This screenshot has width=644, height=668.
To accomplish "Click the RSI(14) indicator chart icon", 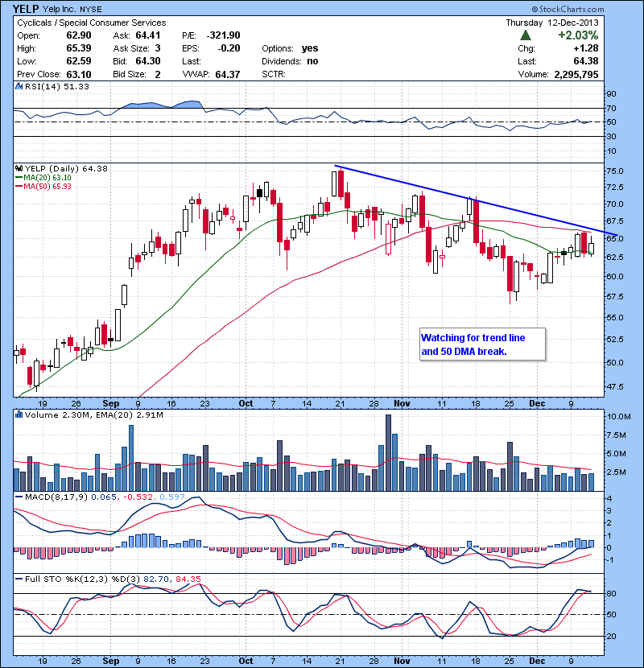I will click(19, 86).
